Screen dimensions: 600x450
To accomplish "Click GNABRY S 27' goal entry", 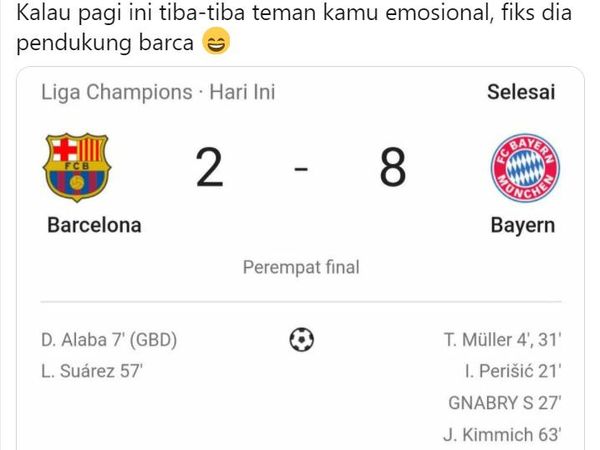I will pos(503,403).
